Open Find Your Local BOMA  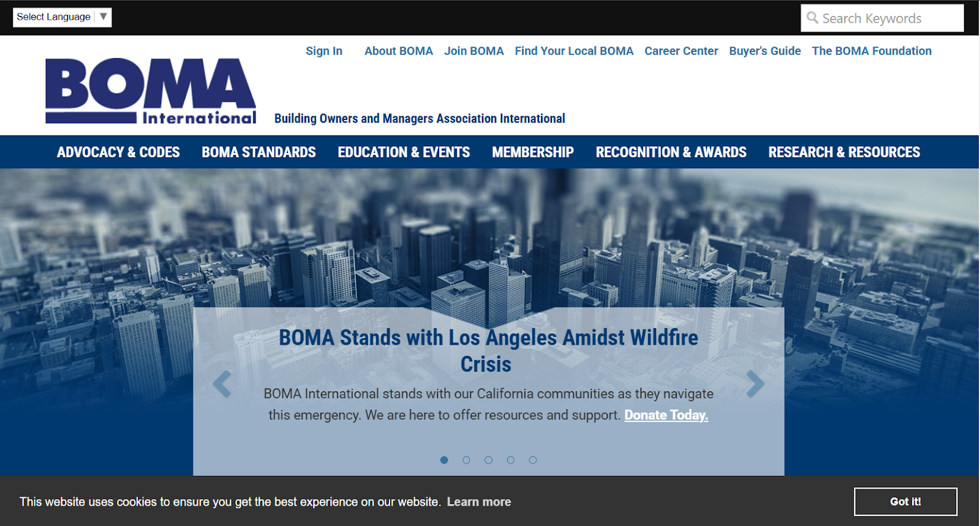(x=574, y=51)
